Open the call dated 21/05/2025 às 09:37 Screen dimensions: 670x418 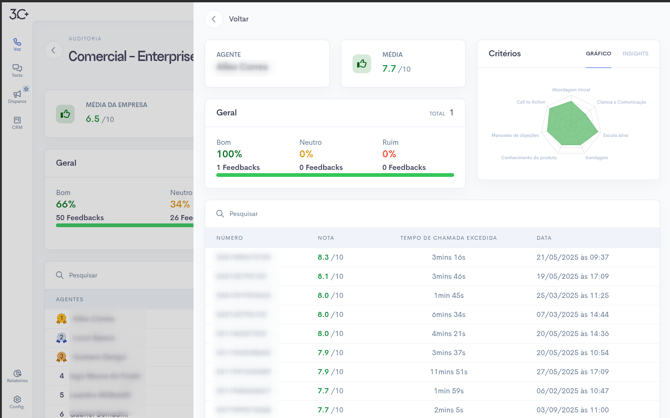coord(432,257)
